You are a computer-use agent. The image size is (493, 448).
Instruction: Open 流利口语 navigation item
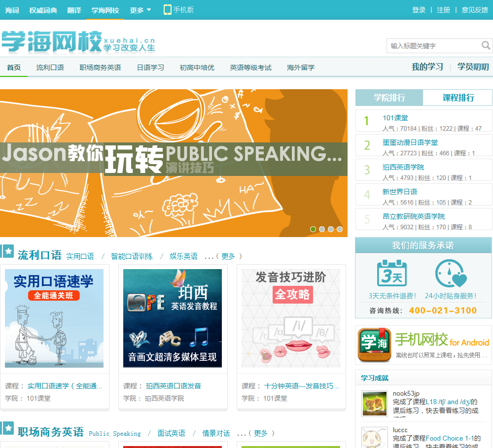50,68
